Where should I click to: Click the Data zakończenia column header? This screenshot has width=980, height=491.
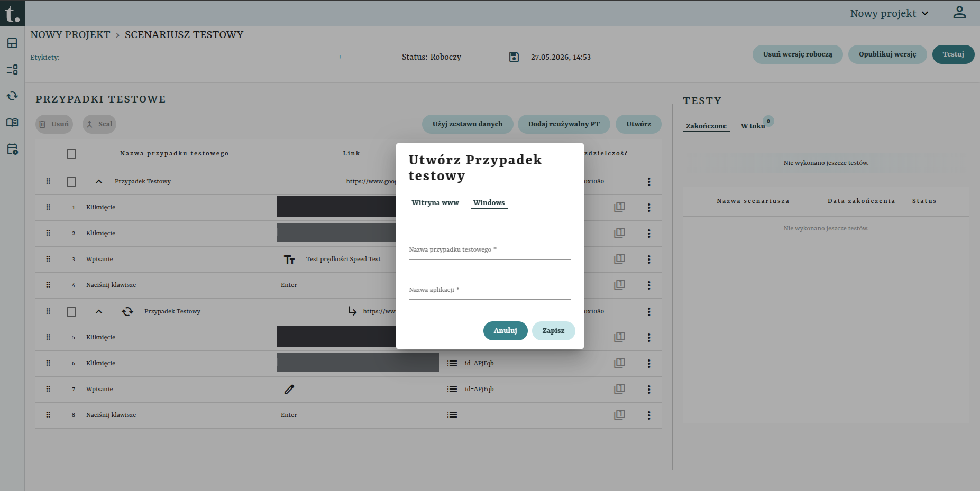(861, 201)
